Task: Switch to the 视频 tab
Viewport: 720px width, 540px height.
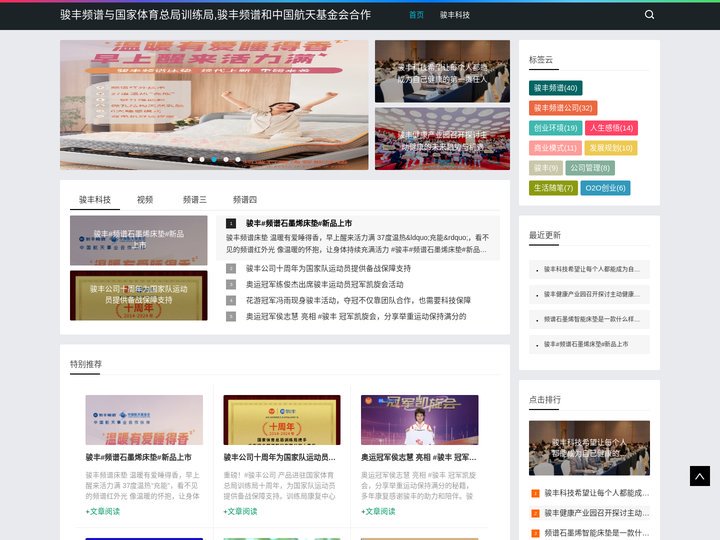Action: coord(145,200)
